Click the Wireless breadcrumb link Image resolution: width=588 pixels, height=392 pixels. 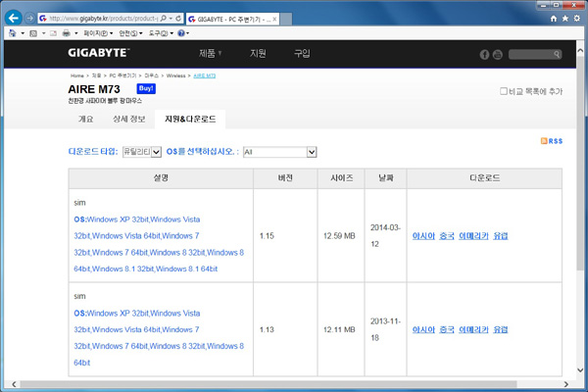point(175,75)
